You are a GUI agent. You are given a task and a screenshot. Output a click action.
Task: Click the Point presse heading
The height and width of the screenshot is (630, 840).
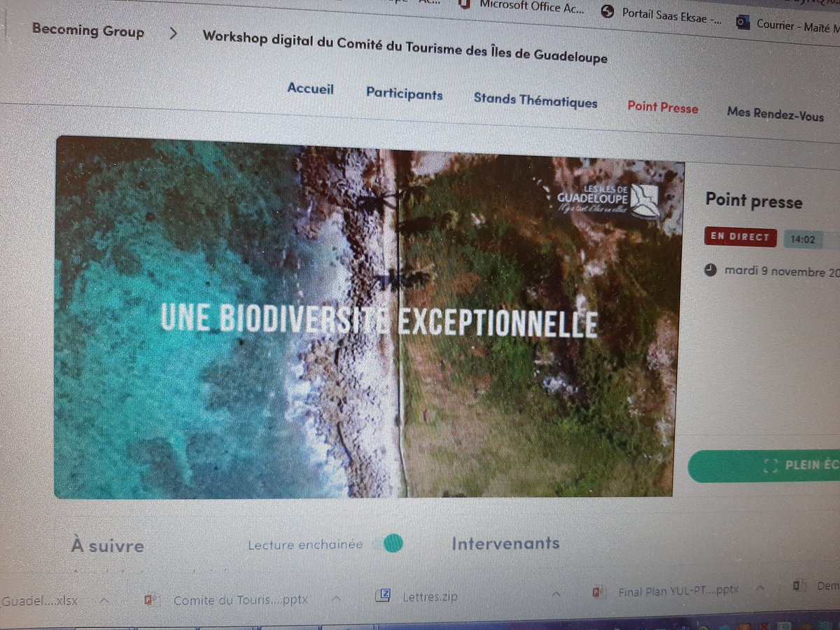(754, 201)
